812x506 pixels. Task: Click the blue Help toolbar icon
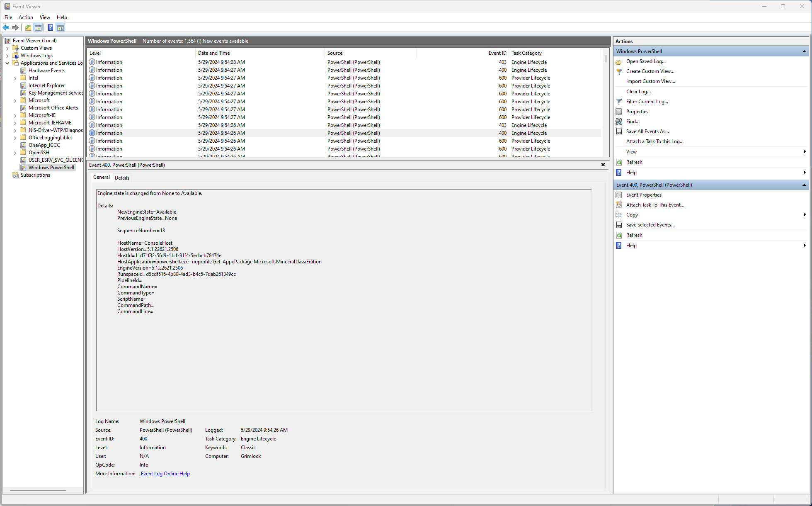click(x=50, y=28)
